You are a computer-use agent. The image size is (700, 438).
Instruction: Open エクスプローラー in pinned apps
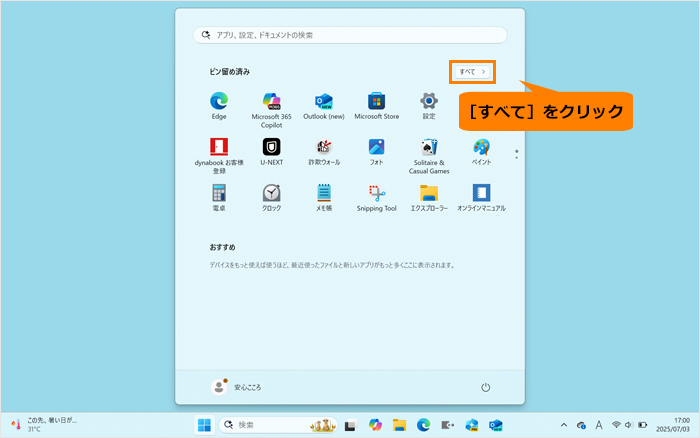click(429, 198)
